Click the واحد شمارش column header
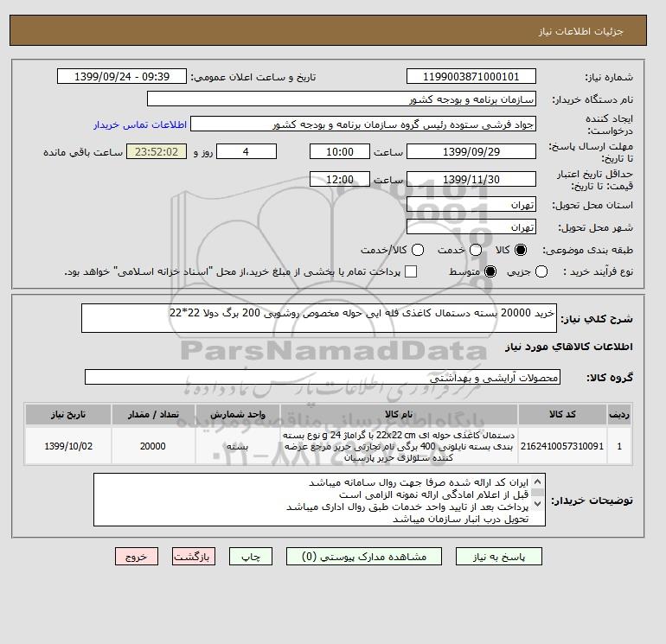 click(x=238, y=414)
